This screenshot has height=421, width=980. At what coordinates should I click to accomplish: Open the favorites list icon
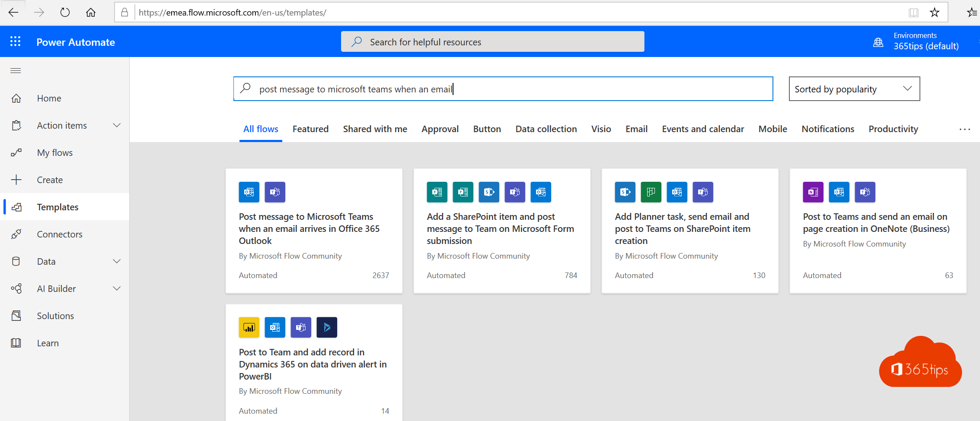click(972, 13)
